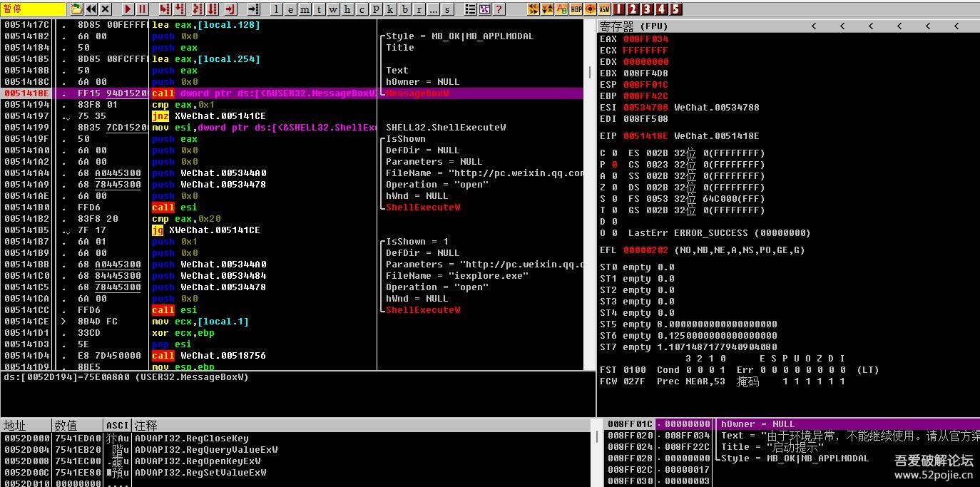The height and width of the screenshot is (487, 980).
Task: Open the Source window with the 's' button
Action: [448, 9]
